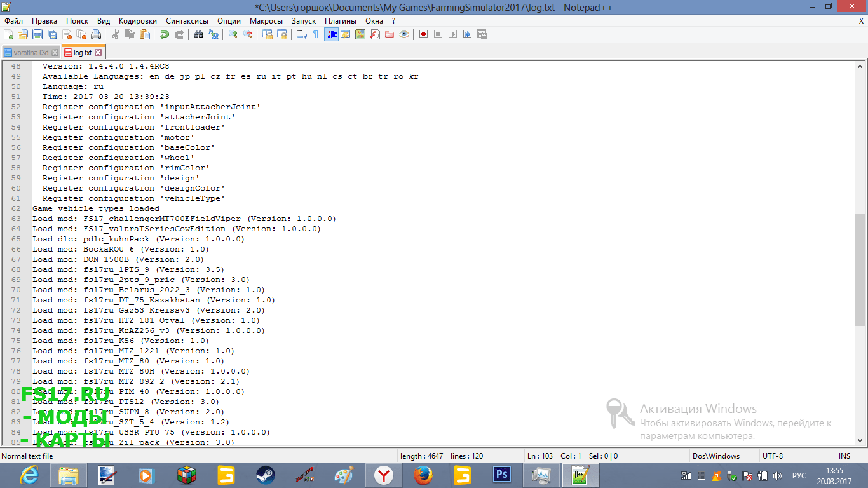Open the Folder as Workspace icon

point(390,34)
